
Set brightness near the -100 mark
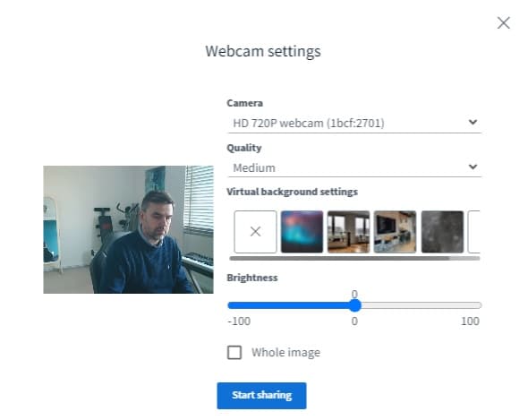pos(231,305)
